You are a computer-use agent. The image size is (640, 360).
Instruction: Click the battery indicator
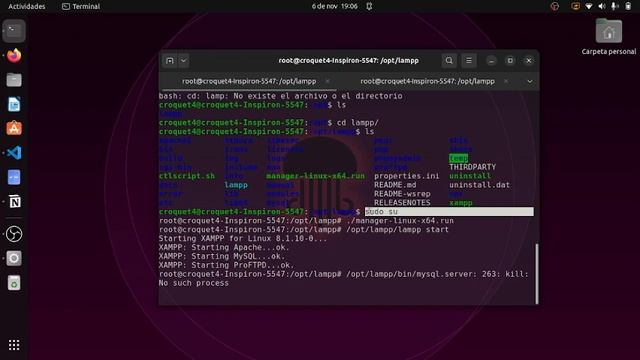tap(628, 6)
